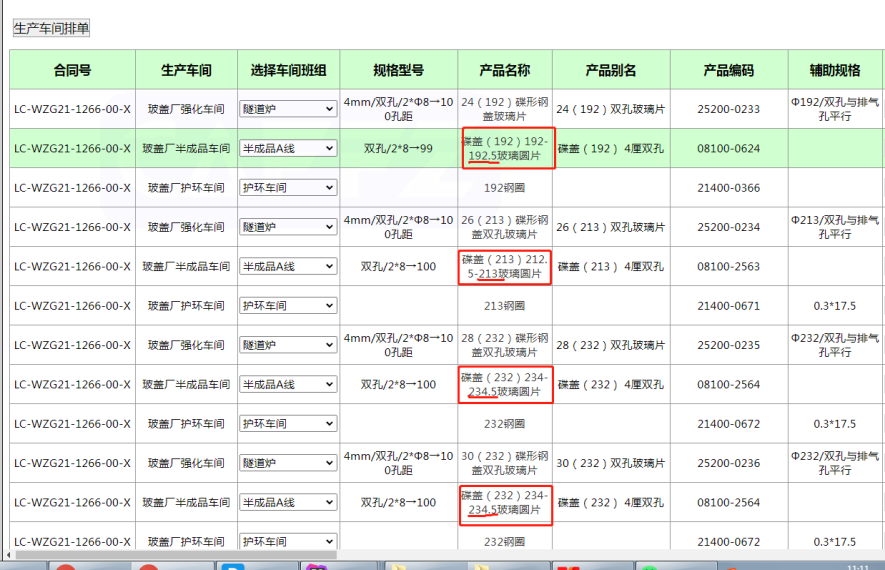885x570 pixels.
Task: Select the 产品编码 column header
Action: point(728,70)
